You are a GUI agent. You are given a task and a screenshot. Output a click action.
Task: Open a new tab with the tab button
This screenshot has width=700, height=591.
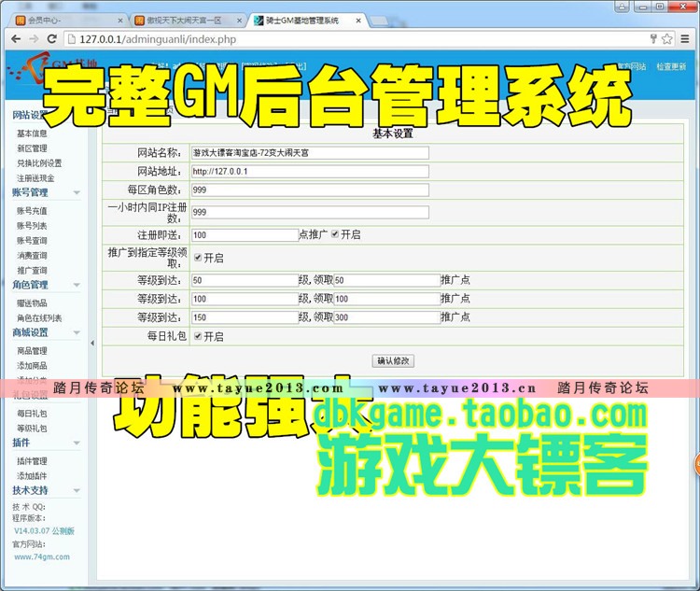pos(379,21)
